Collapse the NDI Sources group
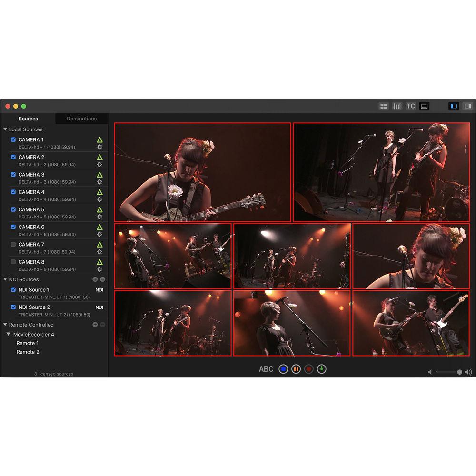 pyautogui.click(x=5, y=279)
